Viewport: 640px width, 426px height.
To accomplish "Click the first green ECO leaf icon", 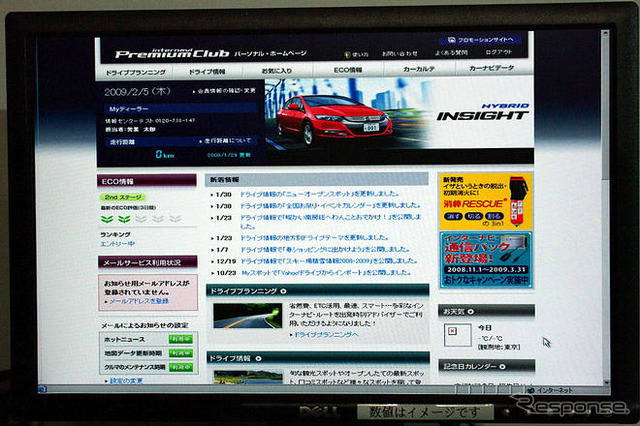I will 107,219.
